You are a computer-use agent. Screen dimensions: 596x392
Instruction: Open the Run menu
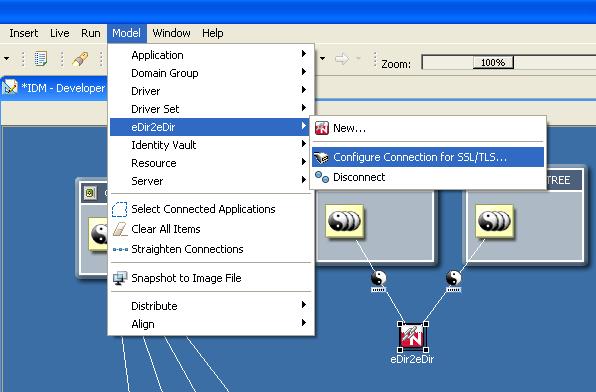point(90,33)
